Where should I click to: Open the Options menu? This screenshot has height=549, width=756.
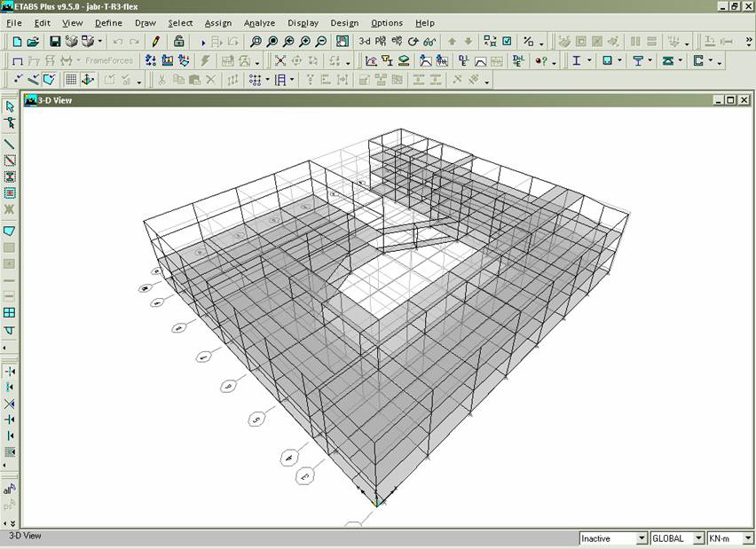pyautogui.click(x=387, y=23)
